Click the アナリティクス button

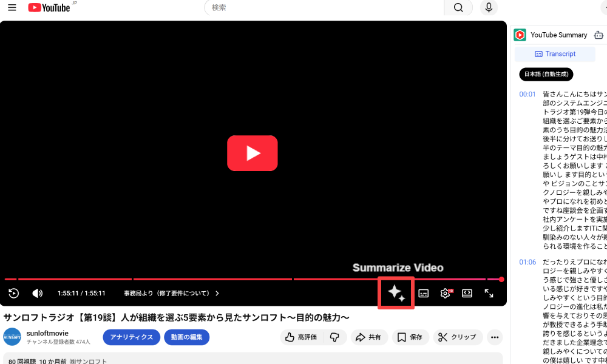coord(132,337)
